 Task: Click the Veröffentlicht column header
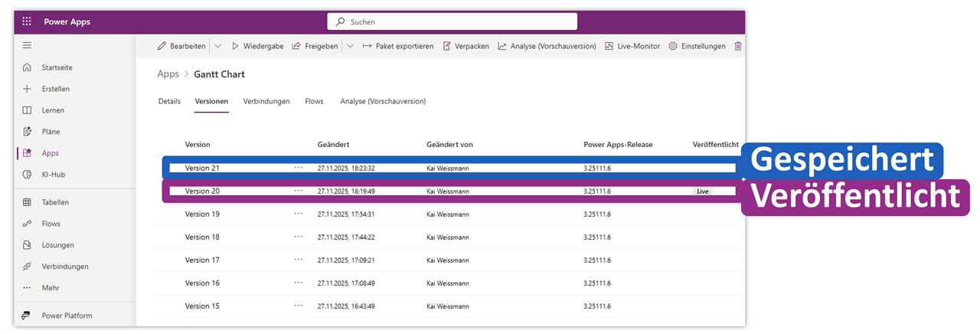point(716,145)
